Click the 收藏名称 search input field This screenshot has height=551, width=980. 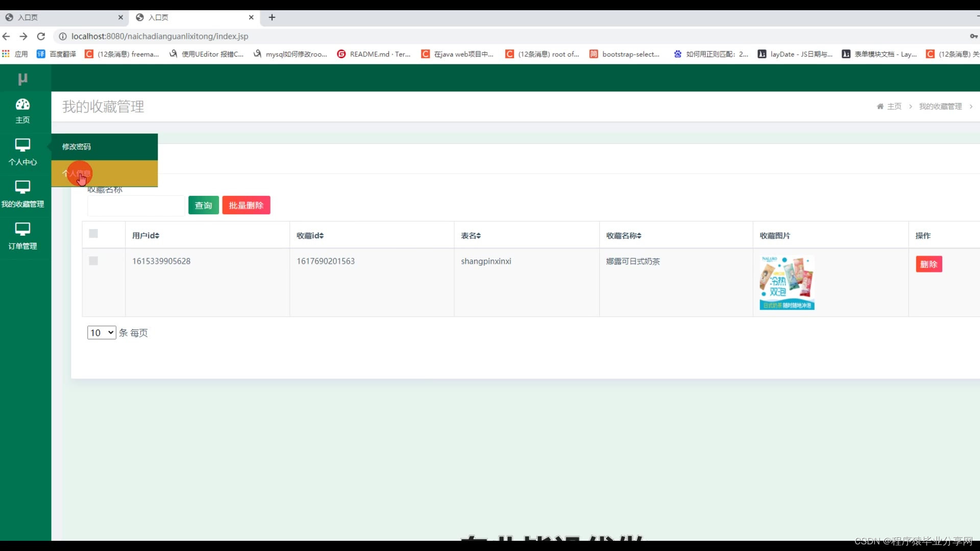[x=136, y=206]
